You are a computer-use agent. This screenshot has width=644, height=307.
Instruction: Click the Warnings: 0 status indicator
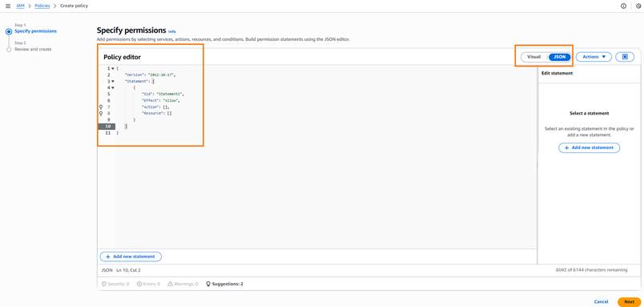183,284
